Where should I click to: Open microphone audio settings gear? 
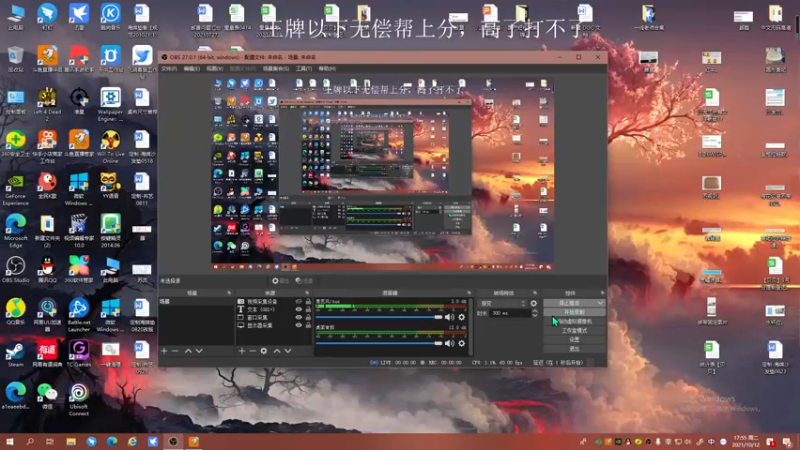[x=462, y=317]
